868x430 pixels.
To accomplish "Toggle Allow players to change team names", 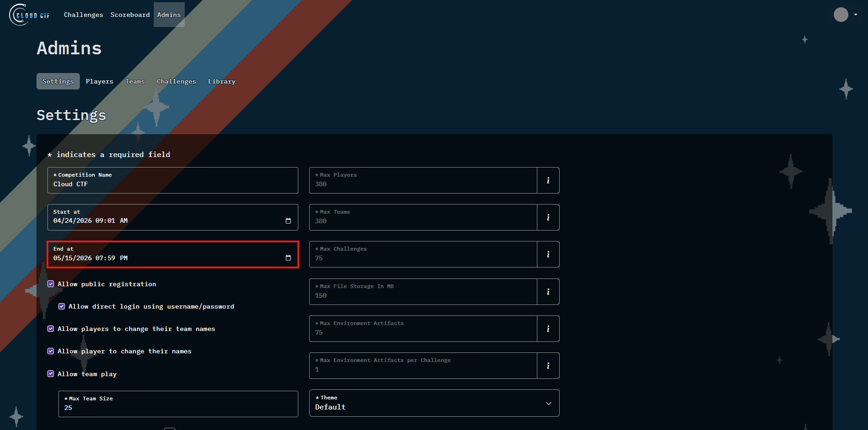I will pos(51,329).
